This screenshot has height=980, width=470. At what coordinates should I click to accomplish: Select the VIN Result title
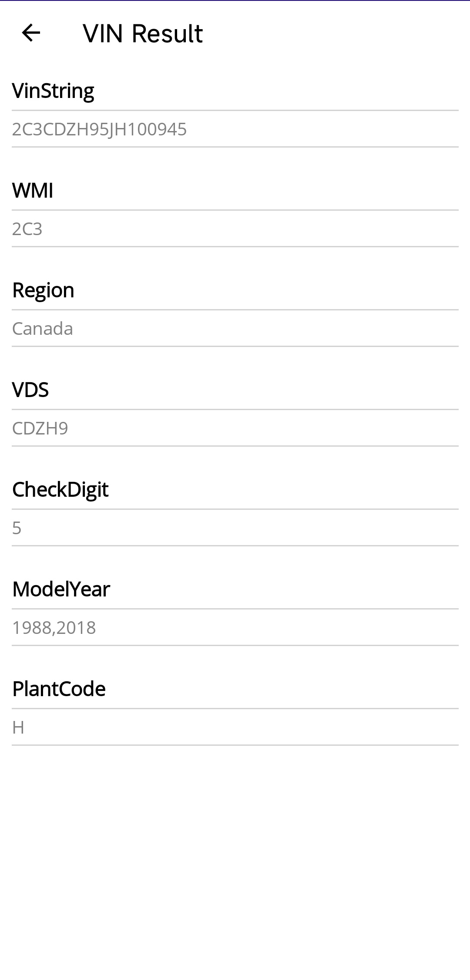143,33
